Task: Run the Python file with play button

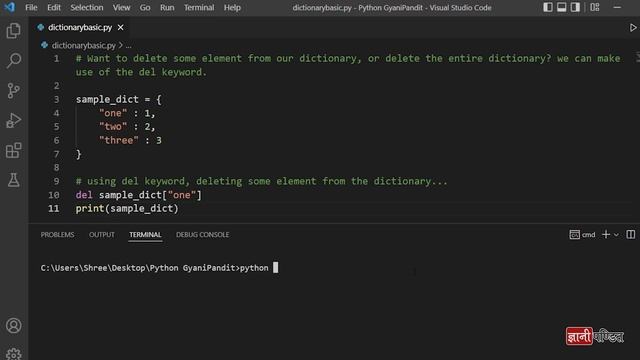Action: click(633, 27)
